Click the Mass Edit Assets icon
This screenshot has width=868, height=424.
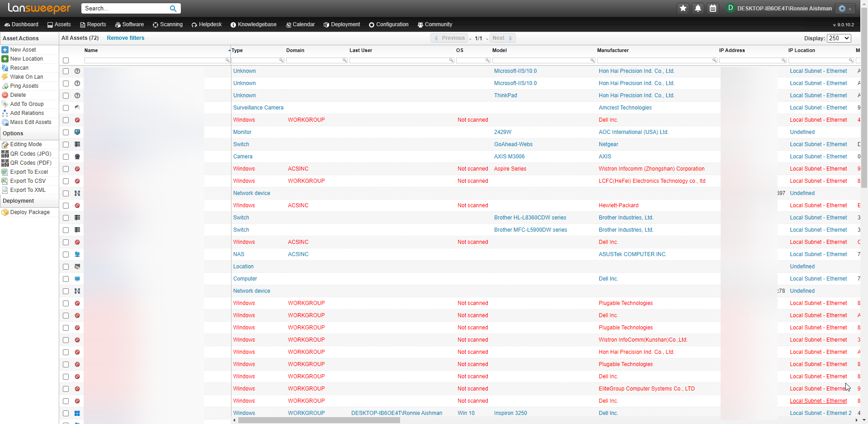tap(5, 122)
